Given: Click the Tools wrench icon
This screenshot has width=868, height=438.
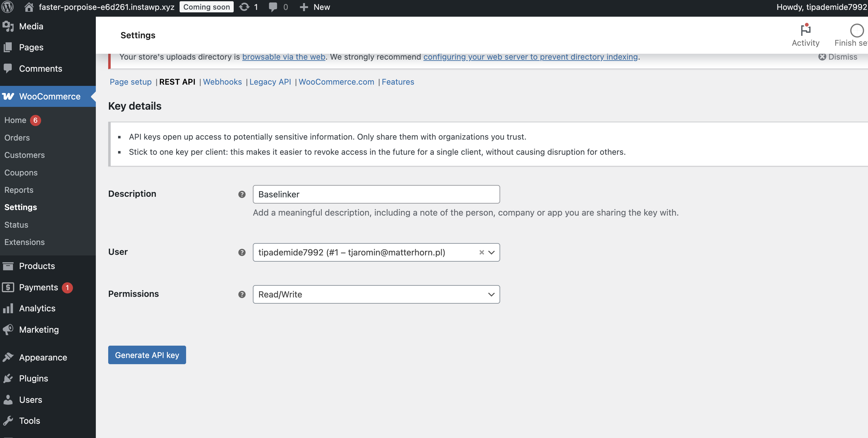Looking at the screenshot, I should click(8, 420).
